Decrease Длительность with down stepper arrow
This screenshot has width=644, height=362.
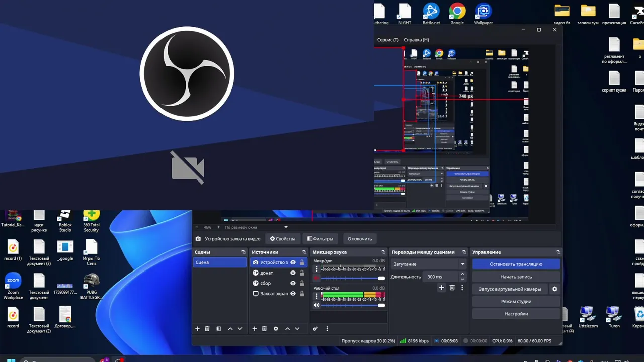coord(463,279)
